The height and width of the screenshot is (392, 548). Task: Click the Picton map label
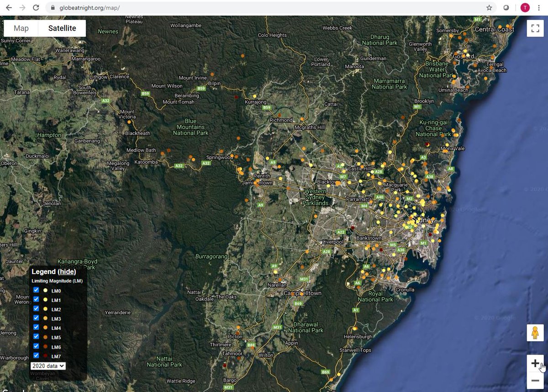click(x=235, y=336)
